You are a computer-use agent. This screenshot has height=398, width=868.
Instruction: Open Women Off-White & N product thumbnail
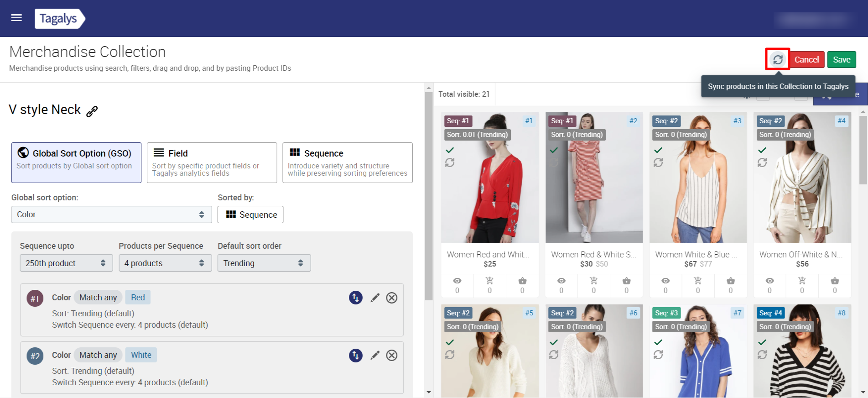tap(802, 178)
